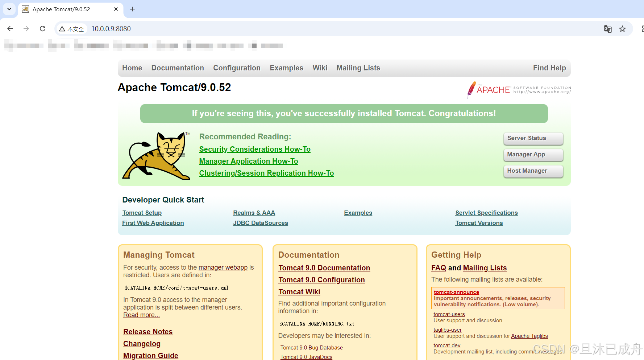Viewport: 644px width, 360px height.
Task: Open the Mailing Lists navigation item
Action: (358, 68)
